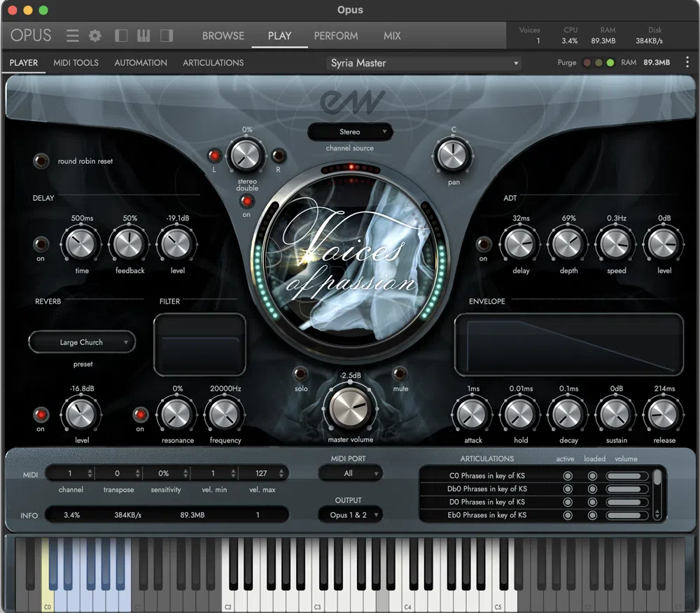Open the Stereo channel source dropdown

tap(350, 132)
